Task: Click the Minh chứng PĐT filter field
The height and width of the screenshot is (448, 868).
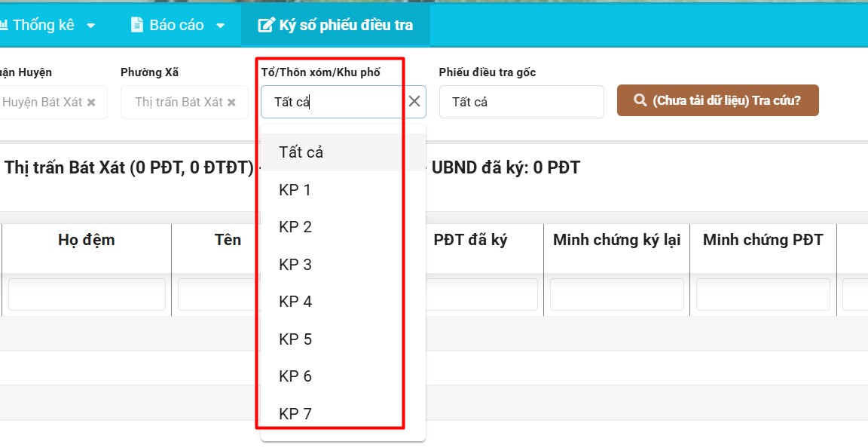Action: click(763, 295)
